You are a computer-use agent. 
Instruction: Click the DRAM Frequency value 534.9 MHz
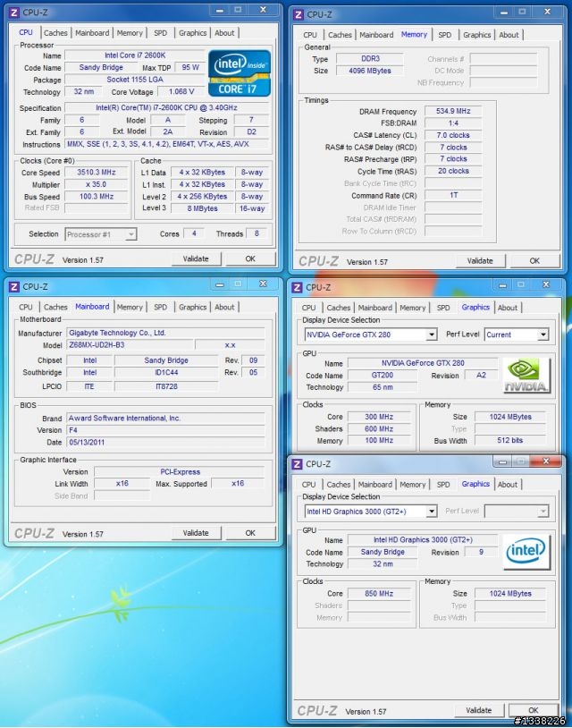coord(453,111)
